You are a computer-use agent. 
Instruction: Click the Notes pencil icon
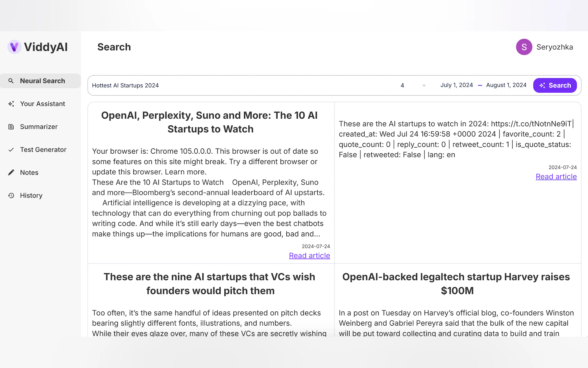point(11,173)
